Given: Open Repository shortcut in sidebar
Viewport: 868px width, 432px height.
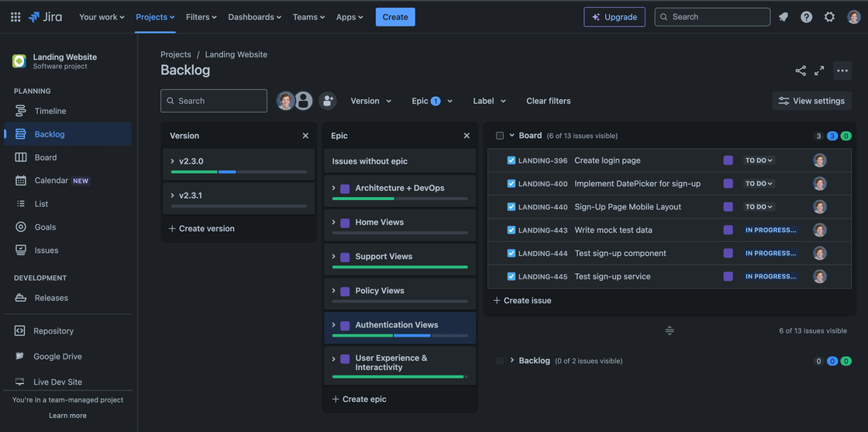Looking at the screenshot, I should click(67, 330).
